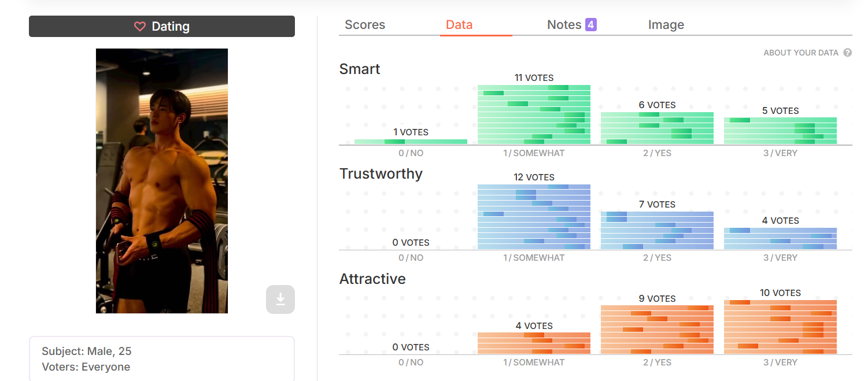Select the Attractive 2/YES 9 votes bars

(x=657, y=330)
